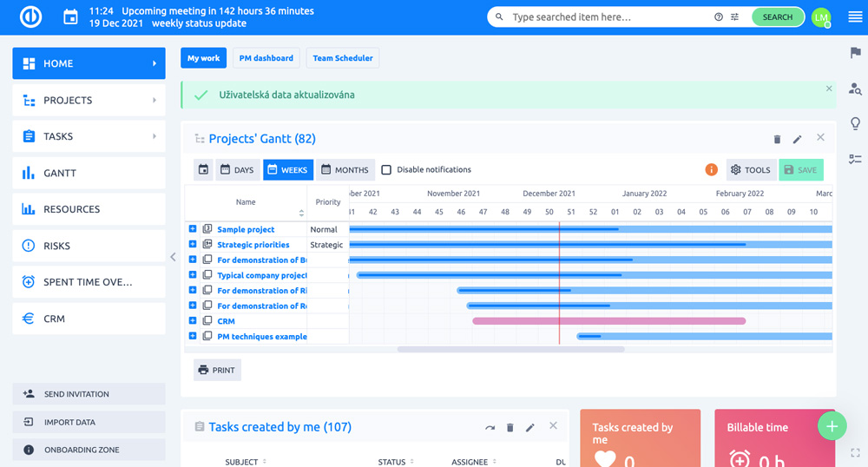868x467 pixels.
Task: Expand the PM techniques example row
Action: pos(192,336)
